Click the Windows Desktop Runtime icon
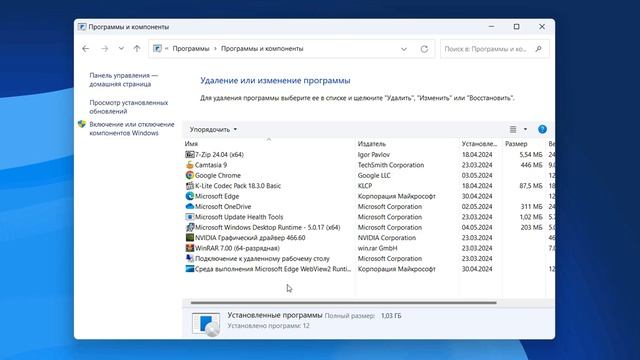The height and width of the screenshot is (360, 640). click(x=189, y=227)
